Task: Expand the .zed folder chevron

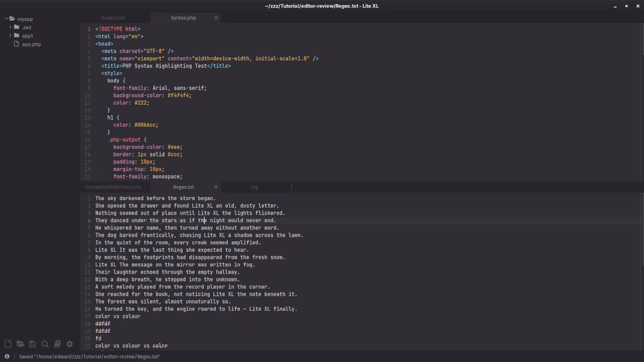Action: (x=11, y=27)
